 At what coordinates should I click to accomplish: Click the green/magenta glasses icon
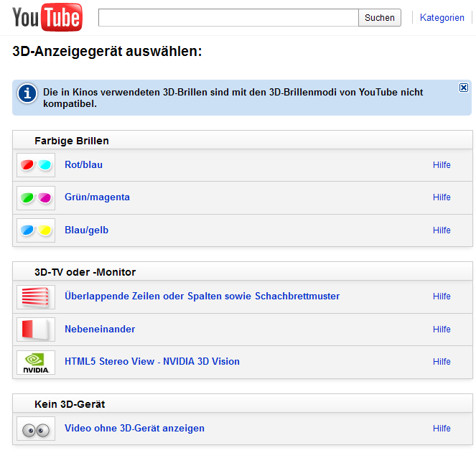coord(36,198)
